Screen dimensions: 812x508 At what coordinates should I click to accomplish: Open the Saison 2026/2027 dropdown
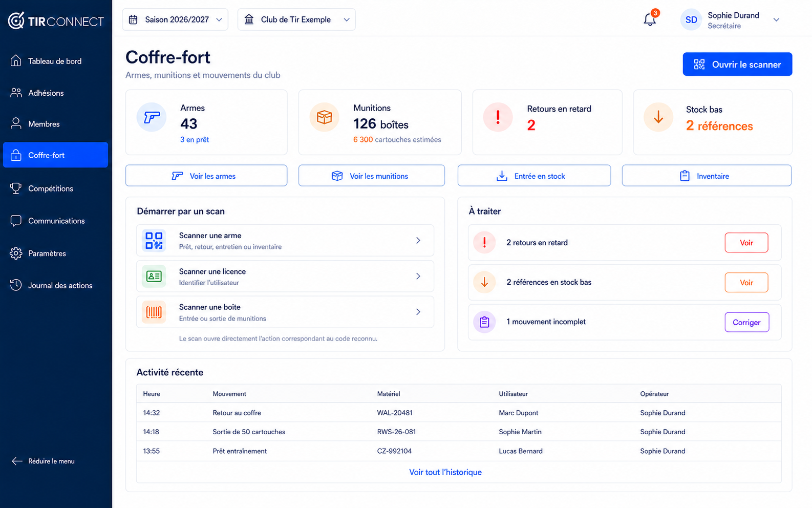click(x=175, y=19)
